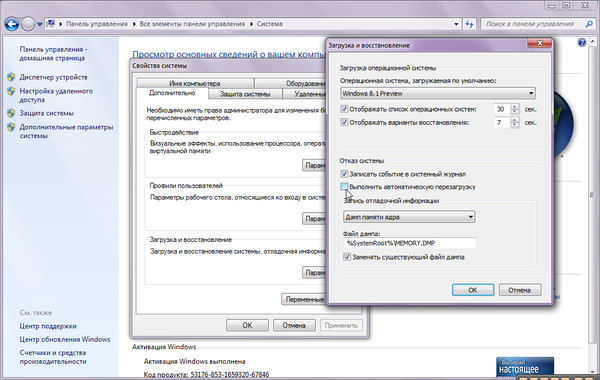Open Загрузка и восстановление Параметры button
The width and height of the screenshot is (600, 380).
point(315,272)
